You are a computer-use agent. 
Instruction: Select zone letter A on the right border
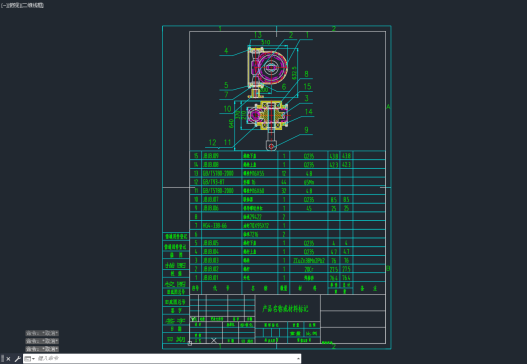pyautogui.click(x=388, y=107)
